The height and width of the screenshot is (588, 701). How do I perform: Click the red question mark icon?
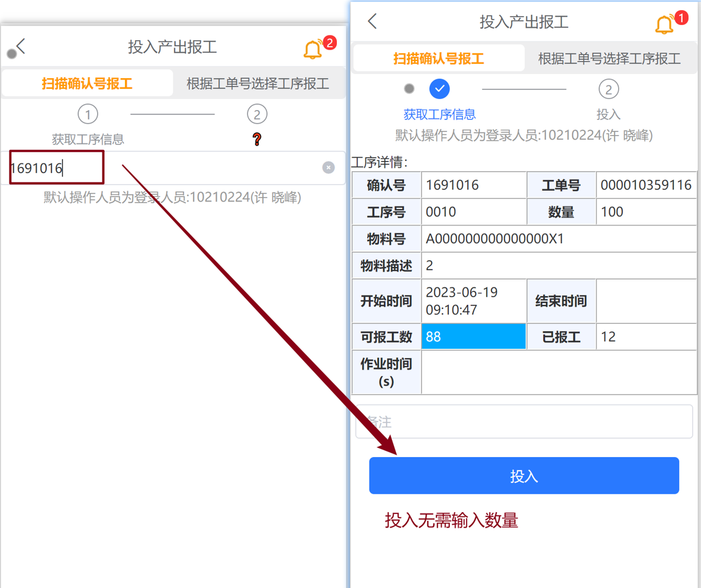pos(256,140)
